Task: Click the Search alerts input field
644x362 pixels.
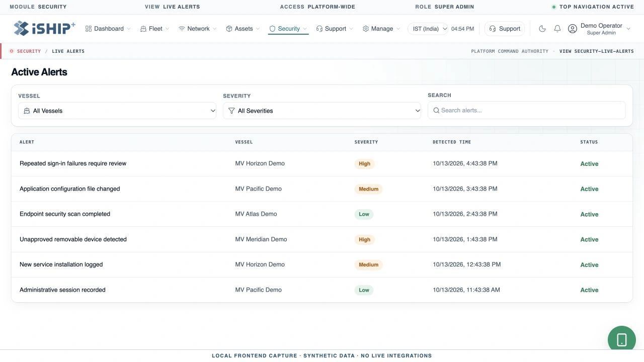Action: coord(527,110)
